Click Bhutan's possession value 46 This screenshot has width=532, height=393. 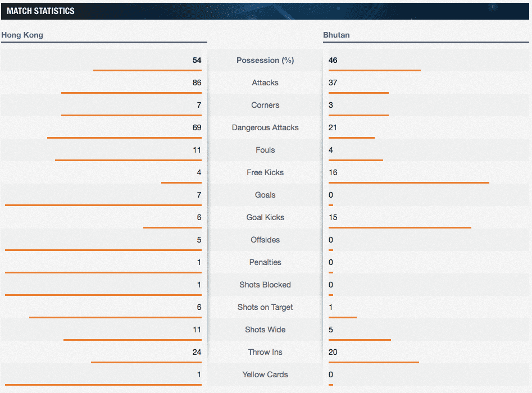click(x=333, y=60)
